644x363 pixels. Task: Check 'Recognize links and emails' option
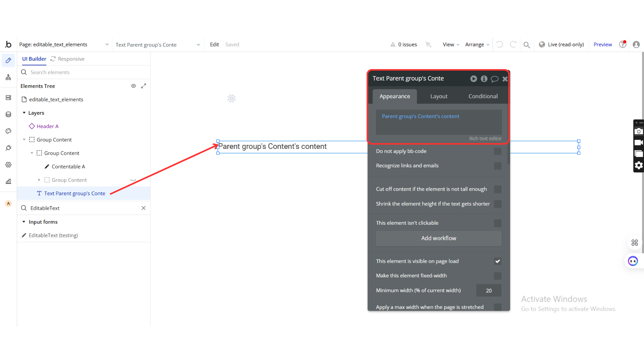coord(497,166)
